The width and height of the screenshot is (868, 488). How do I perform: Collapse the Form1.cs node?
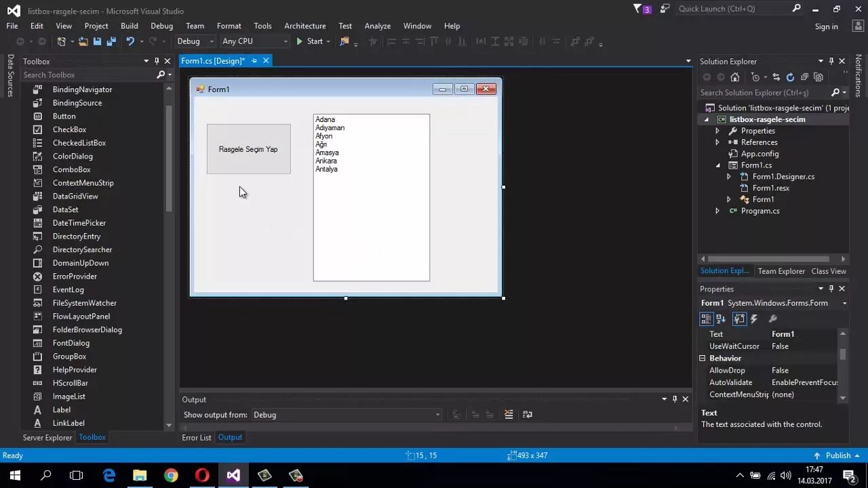(717, 165)
